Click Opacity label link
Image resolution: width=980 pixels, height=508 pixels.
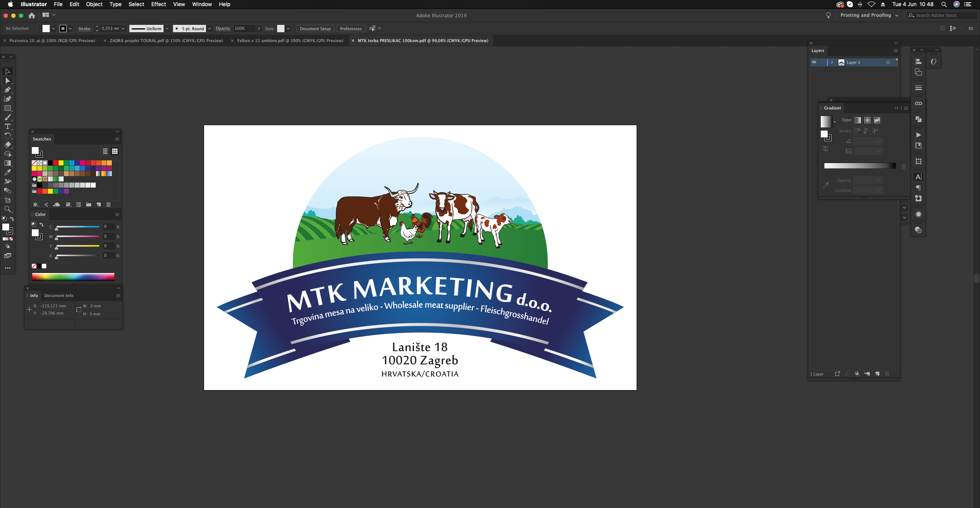coord(223,29)
